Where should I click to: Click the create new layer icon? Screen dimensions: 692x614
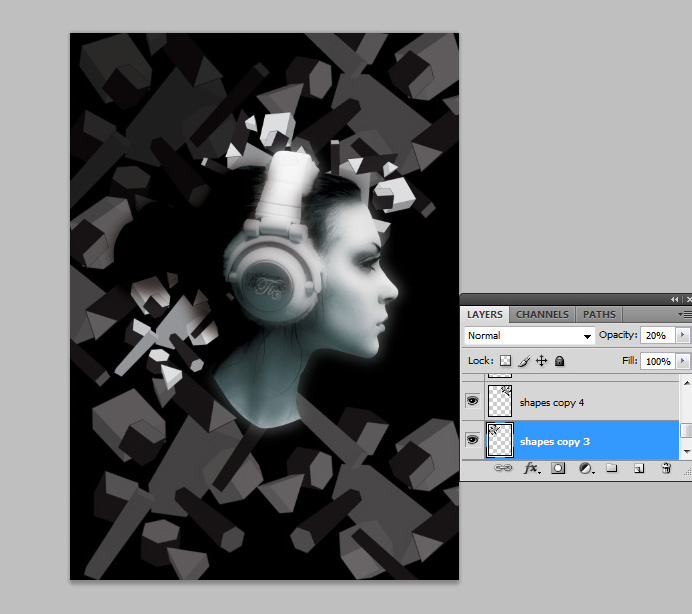point(638,468)
